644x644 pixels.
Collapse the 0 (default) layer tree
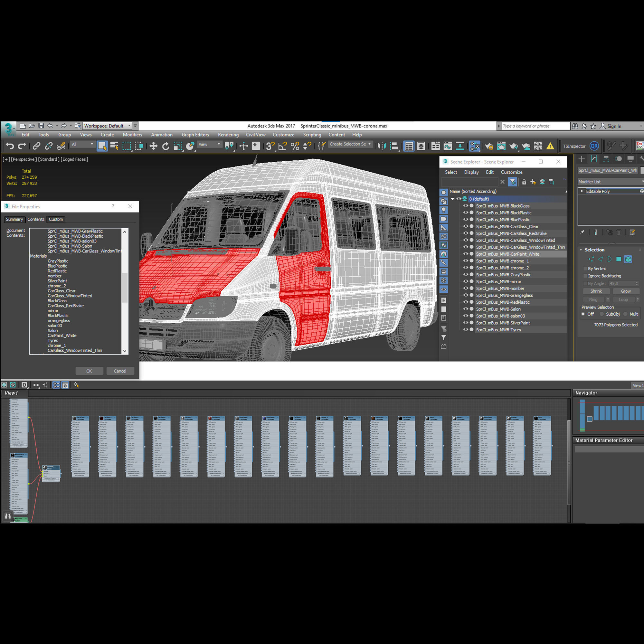tap(453, 199)
